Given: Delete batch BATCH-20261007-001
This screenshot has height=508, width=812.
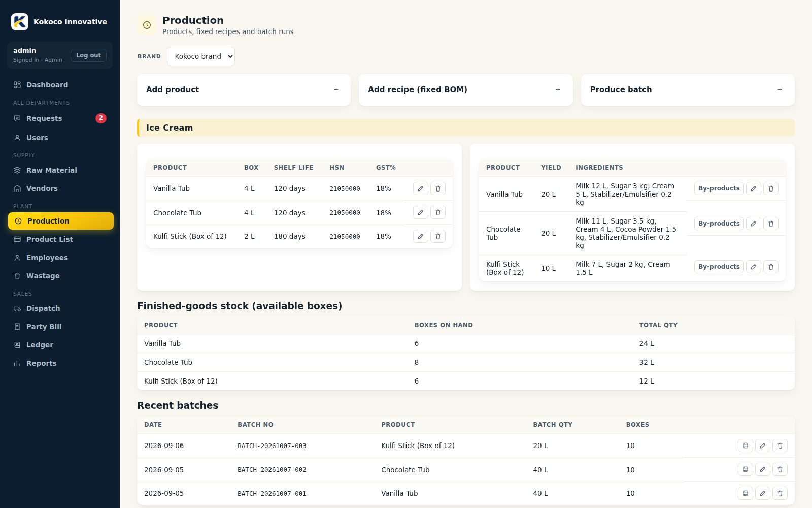Looking at the screenshot, I should pos(780,493).
